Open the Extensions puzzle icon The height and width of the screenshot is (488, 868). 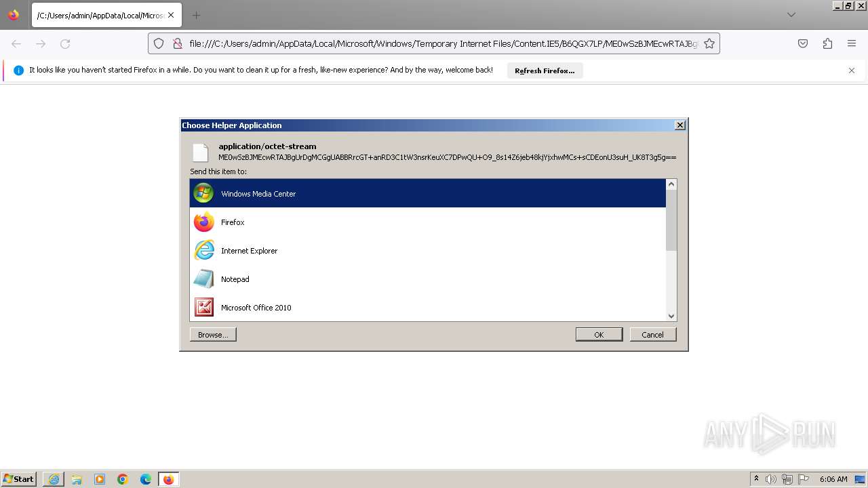coord(827,43)
